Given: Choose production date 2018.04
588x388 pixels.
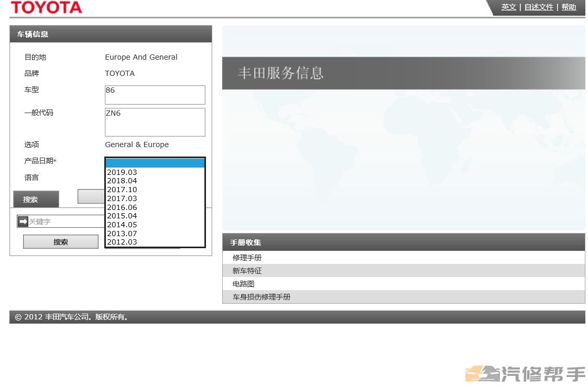Looking at the screenshot, I should 155,181.
